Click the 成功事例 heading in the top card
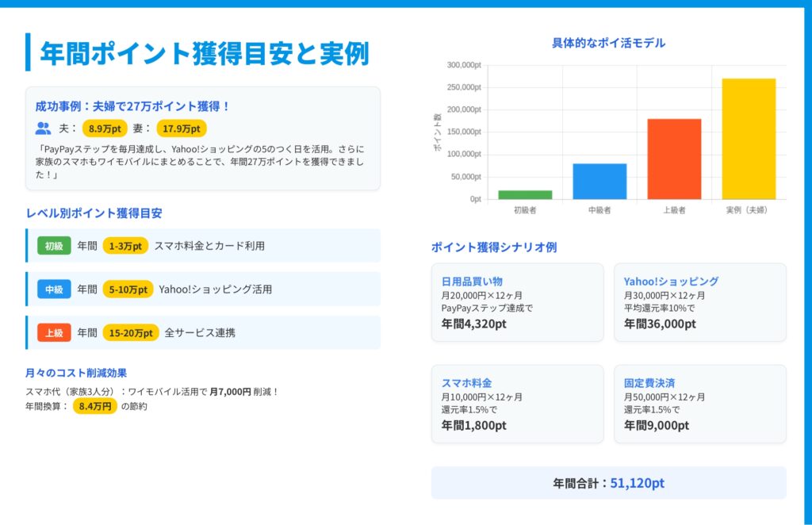 coord(132,106)
